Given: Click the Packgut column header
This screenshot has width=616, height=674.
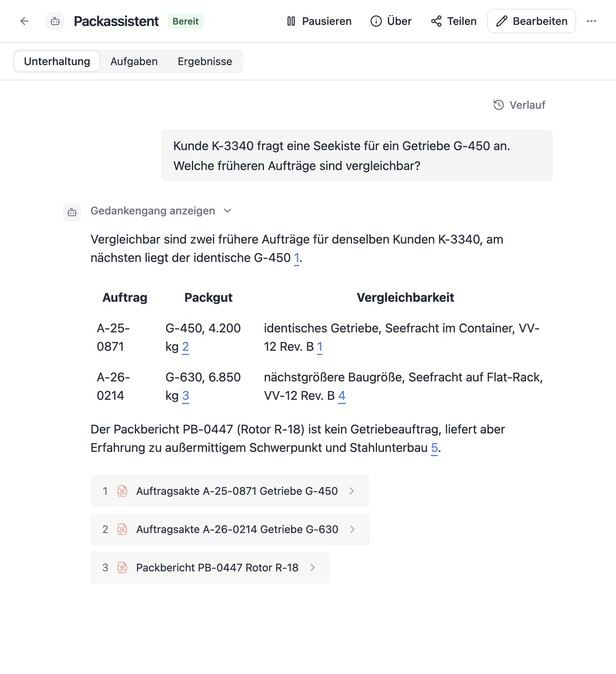Looking at the screenshot, I should click(208, 298).
